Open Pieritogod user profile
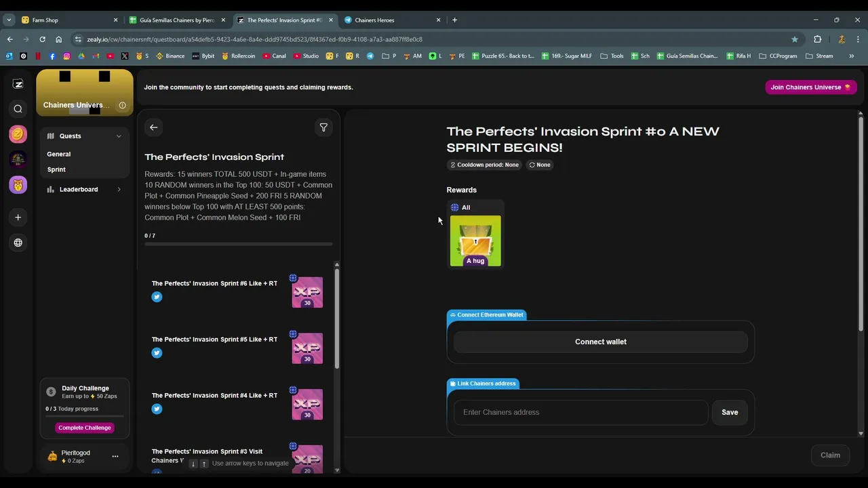Viewport: 868px width, 488px height. [75, 457]
